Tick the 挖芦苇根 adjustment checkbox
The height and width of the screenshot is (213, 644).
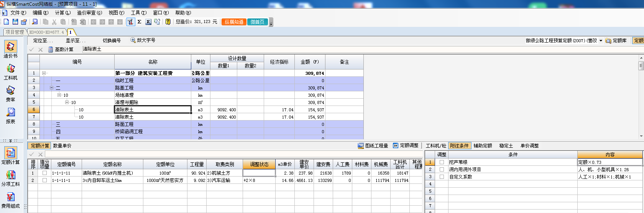point(442,162)
